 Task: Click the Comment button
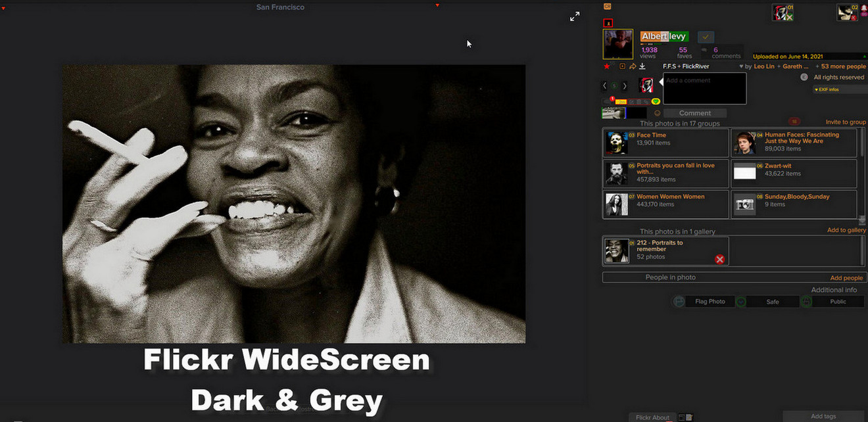click(694, 112)
